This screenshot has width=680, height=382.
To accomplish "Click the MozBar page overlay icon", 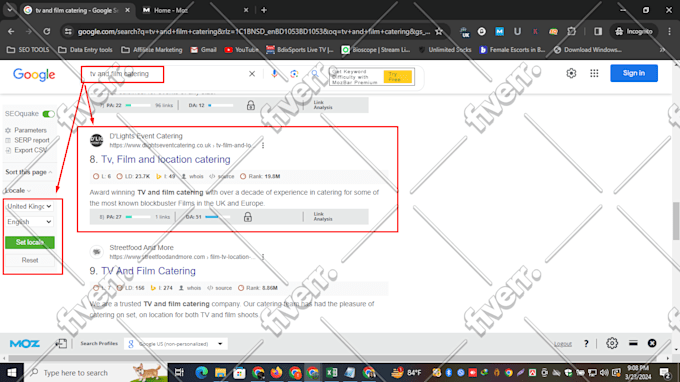I will point(61,343).
